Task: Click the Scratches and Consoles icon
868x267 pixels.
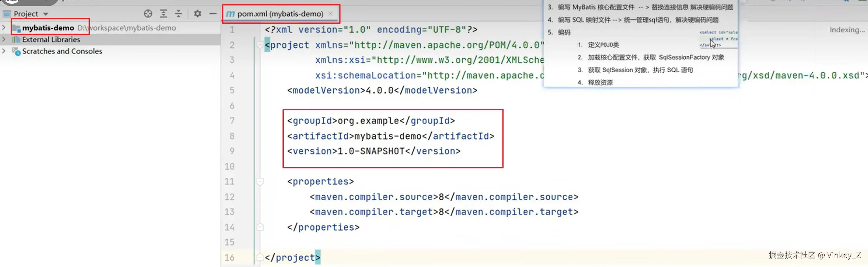Action: (16, 51)
